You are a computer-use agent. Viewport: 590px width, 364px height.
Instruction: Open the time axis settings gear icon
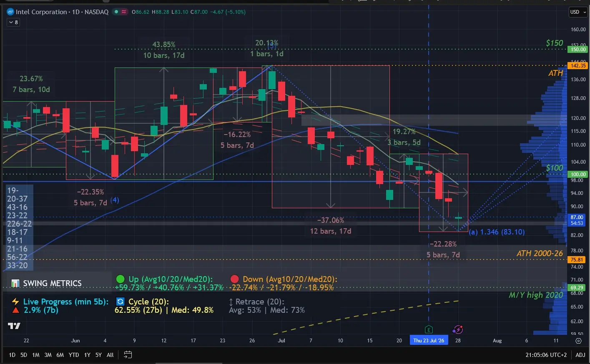[x=578, y=341]
